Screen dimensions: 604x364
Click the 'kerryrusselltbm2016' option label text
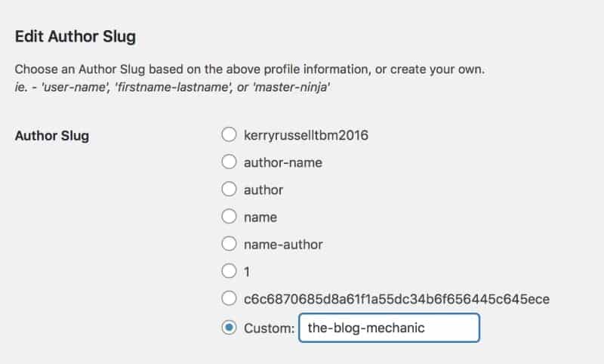coord(305,135)
